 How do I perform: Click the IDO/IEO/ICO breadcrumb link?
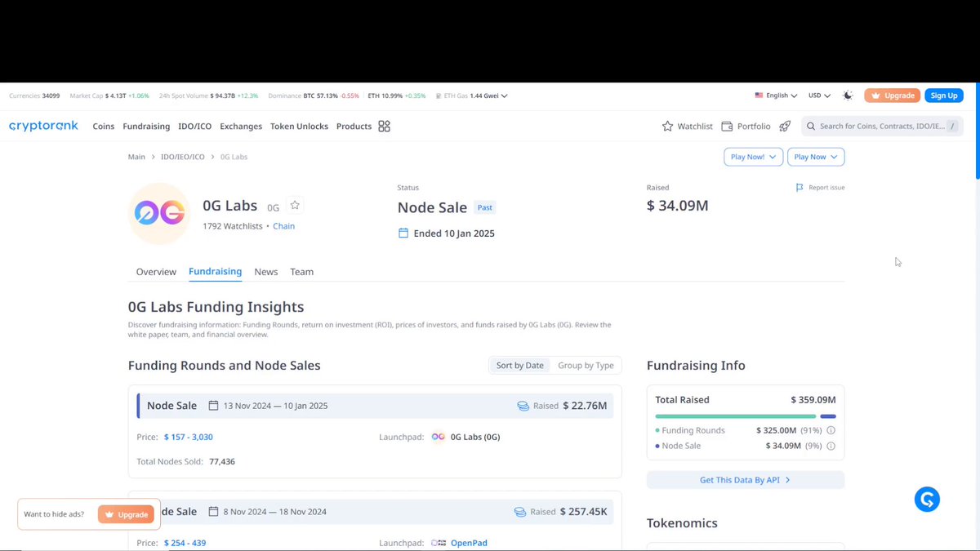coord(183,157)
